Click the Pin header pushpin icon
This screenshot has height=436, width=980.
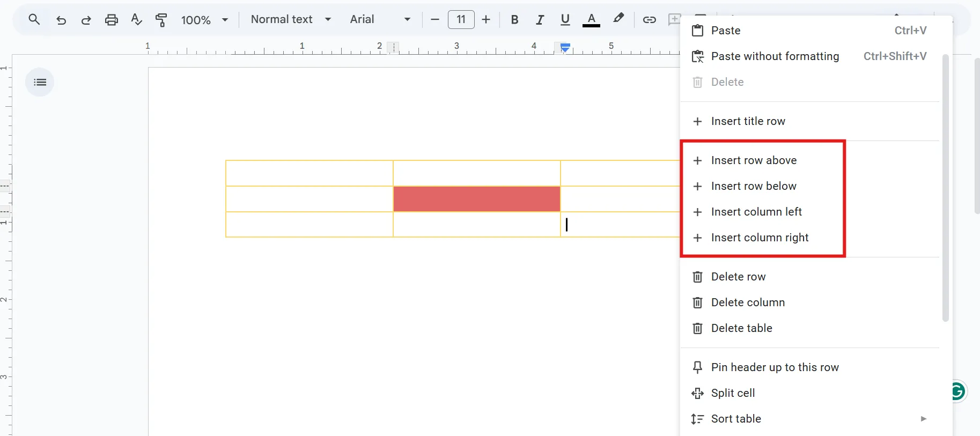click(x=697, y=367)
